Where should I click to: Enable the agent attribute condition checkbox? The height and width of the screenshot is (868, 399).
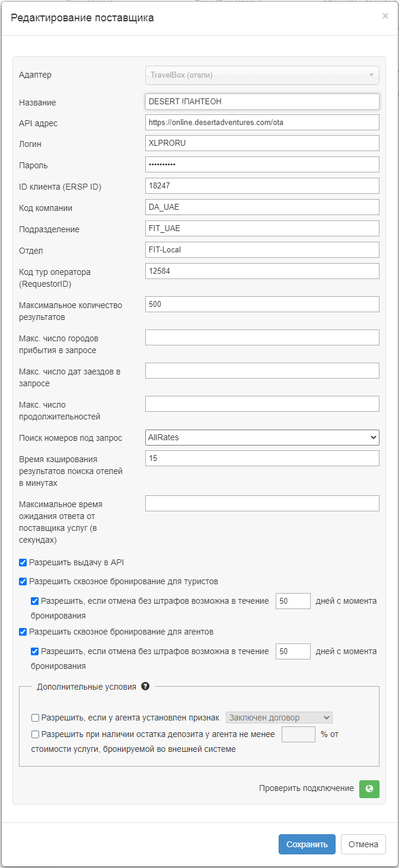[36, 718]
